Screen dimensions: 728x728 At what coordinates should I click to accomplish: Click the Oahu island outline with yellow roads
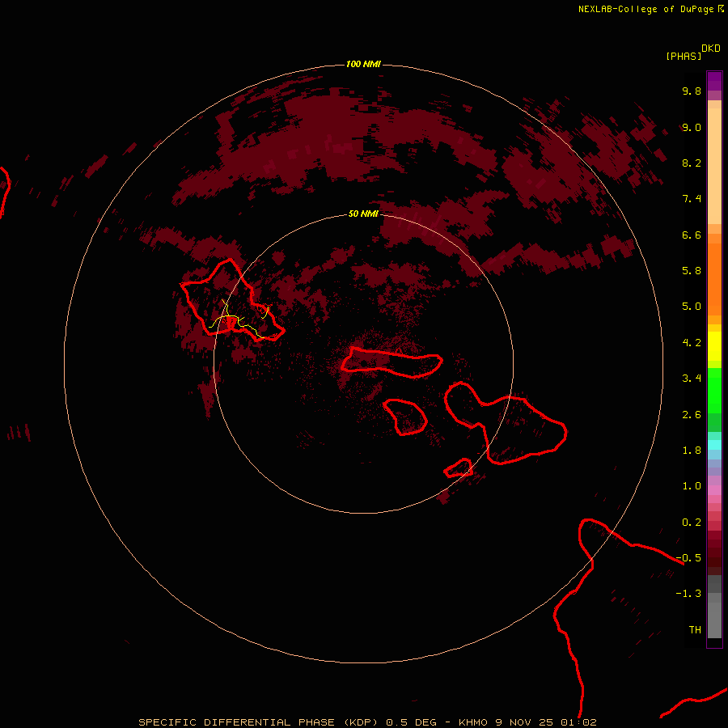coord(232,300)
